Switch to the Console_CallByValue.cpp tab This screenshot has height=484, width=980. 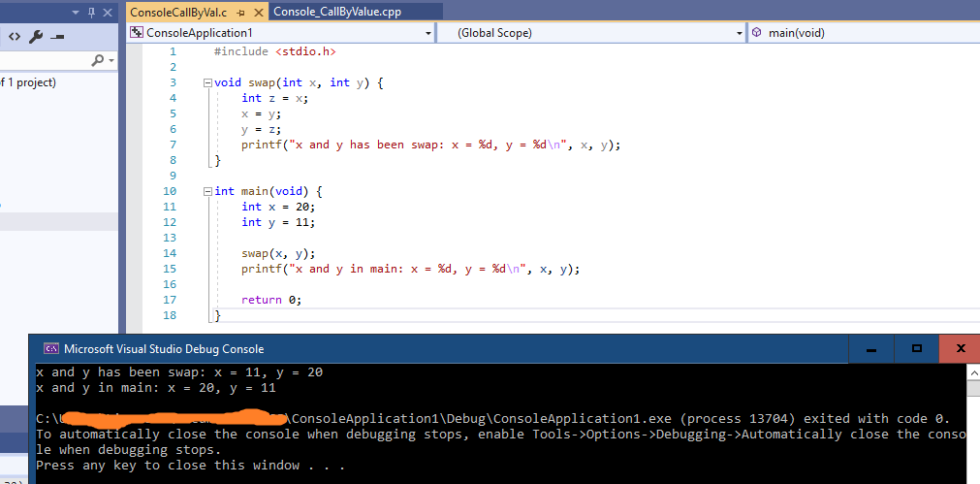pyautogui.click(x=335, y=12)
